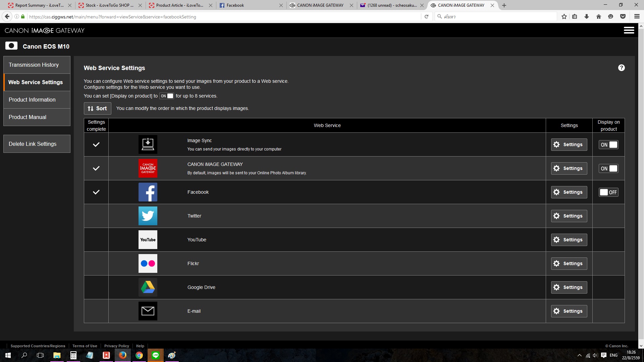Open Calculator from taskbar

click(x=73, y=355)
